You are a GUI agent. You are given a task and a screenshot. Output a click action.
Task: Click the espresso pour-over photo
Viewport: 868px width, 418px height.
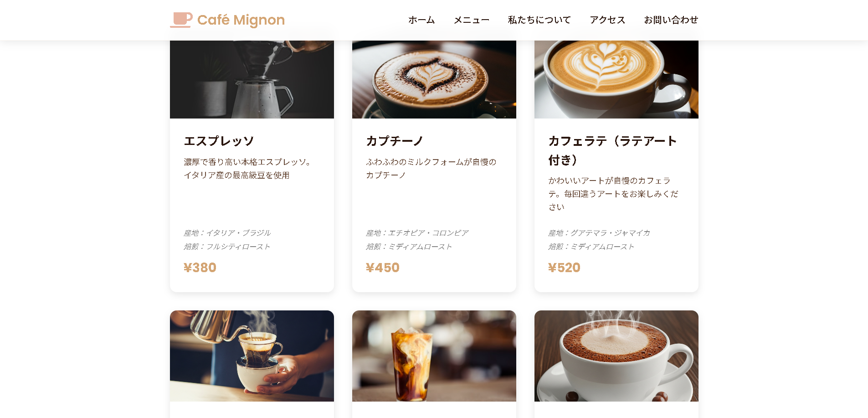[x=252, y=79]
